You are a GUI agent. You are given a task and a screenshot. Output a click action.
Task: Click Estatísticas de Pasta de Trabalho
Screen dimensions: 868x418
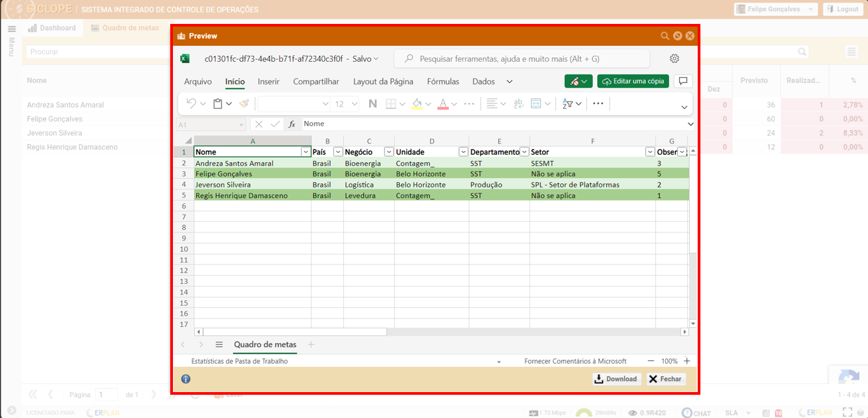pos(240,362)
